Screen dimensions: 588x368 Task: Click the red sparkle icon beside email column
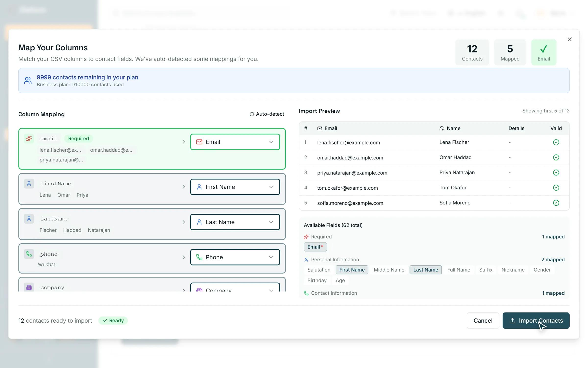click(29, 139)
